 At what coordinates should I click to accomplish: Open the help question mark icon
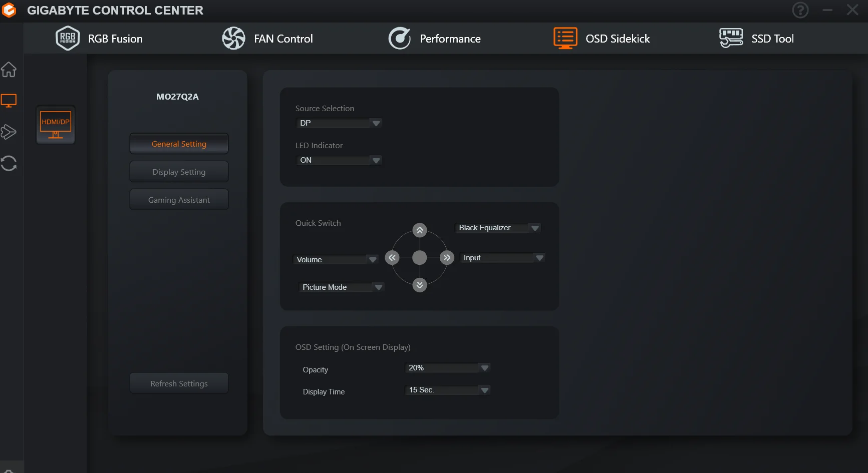(800, 10)
